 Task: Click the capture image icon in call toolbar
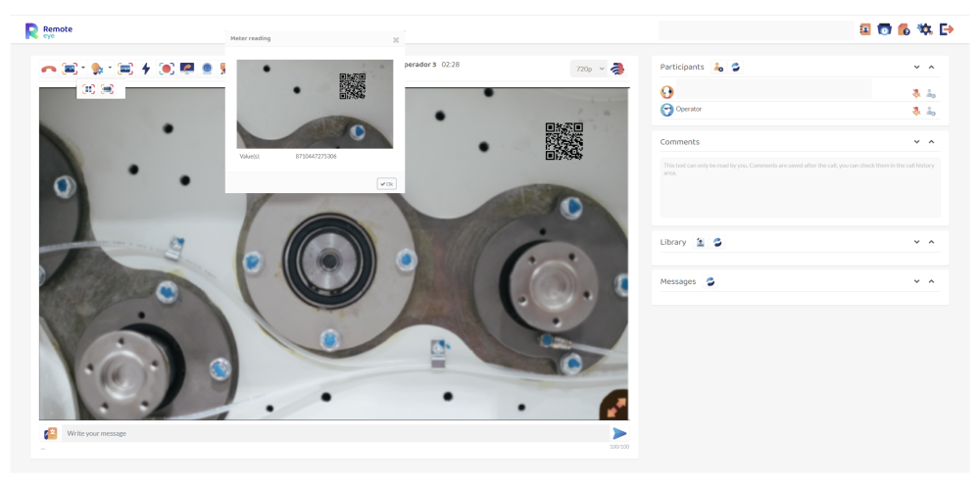[70, 69]
